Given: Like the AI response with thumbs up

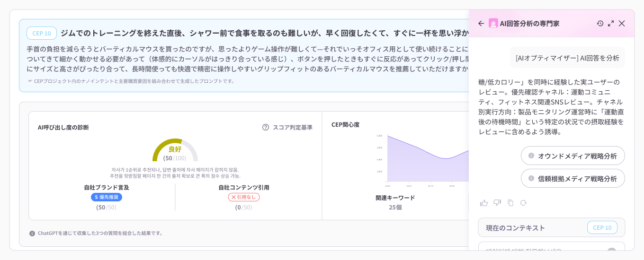Looking at the screenshot, I should (484, 203).
